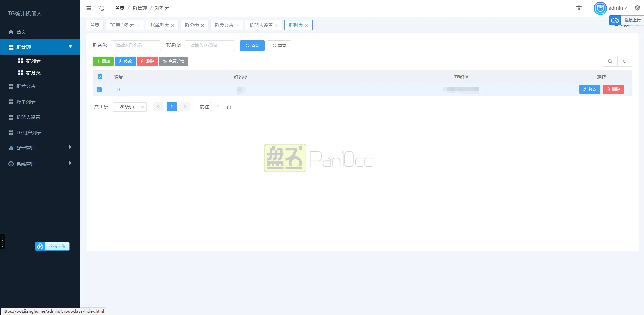This screenshot has height=315, width=644.
Task: Click the red 删除 button in row 9
Action: [613, 89]
